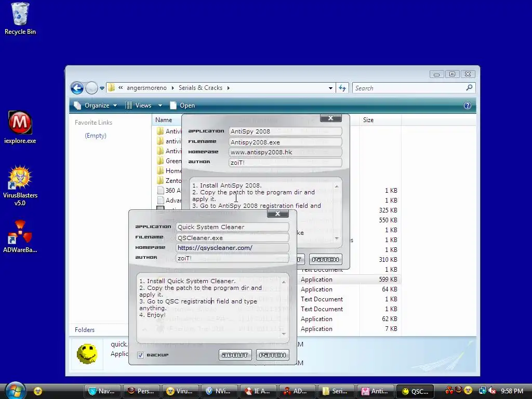
Task: Click the (Empty) Favorite Links entry
Action: tap(96, 136)
